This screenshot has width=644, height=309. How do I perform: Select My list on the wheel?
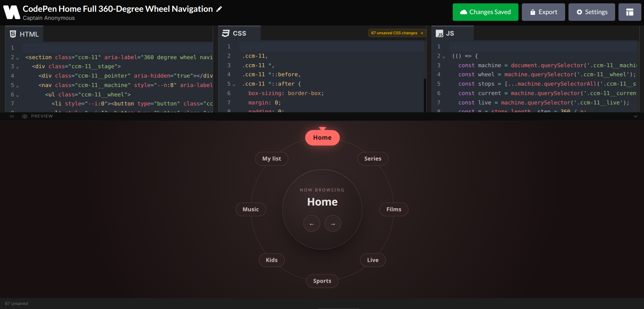(271, 159)
